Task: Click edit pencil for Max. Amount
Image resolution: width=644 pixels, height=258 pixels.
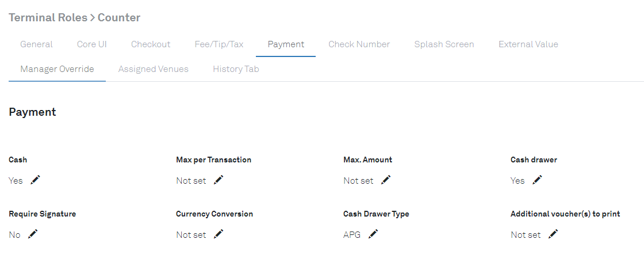Action: pos(386,180)
